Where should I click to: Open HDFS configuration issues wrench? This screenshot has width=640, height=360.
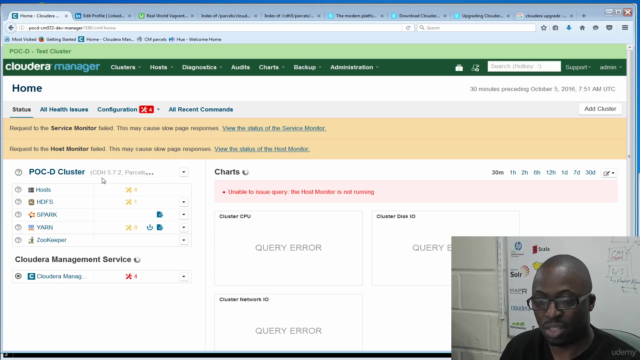coord(131,202)
